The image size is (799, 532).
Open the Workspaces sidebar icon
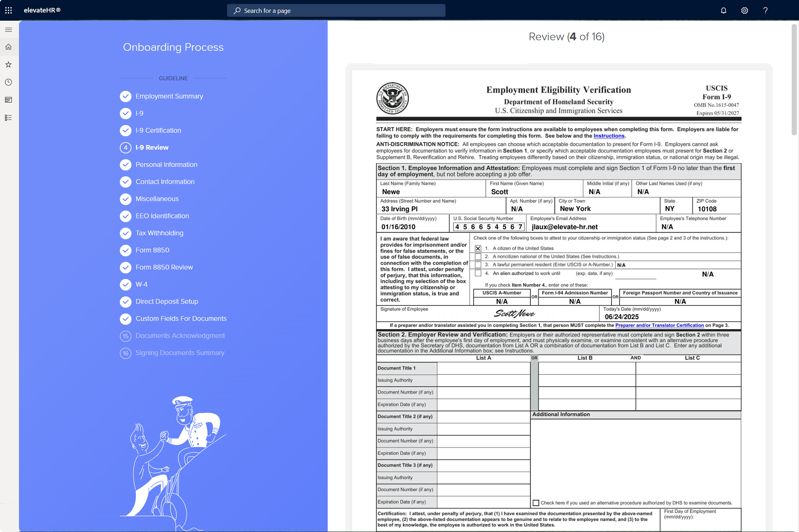click(8, 100)
